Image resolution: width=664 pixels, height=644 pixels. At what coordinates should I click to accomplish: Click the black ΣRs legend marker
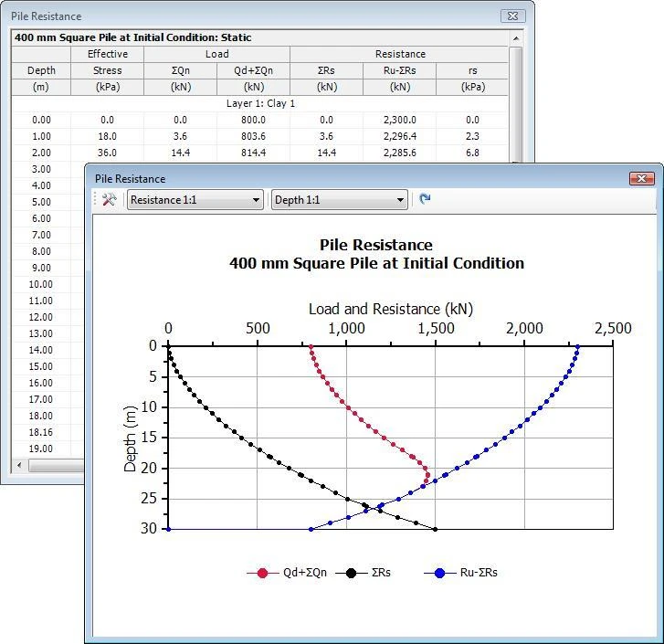click(x=352, y=573)
